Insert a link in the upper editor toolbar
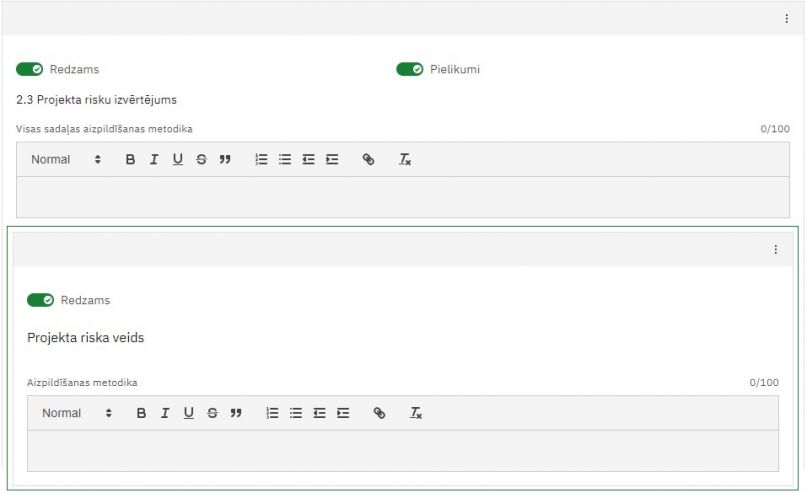Screen dimensions: 807x493 [x=368, y=160]
